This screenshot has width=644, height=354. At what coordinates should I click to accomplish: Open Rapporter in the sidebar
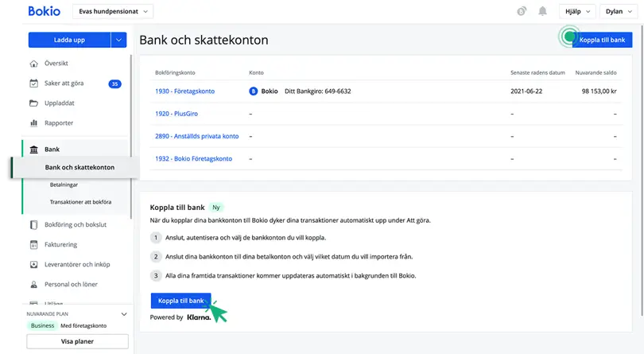tap(59, 123)
